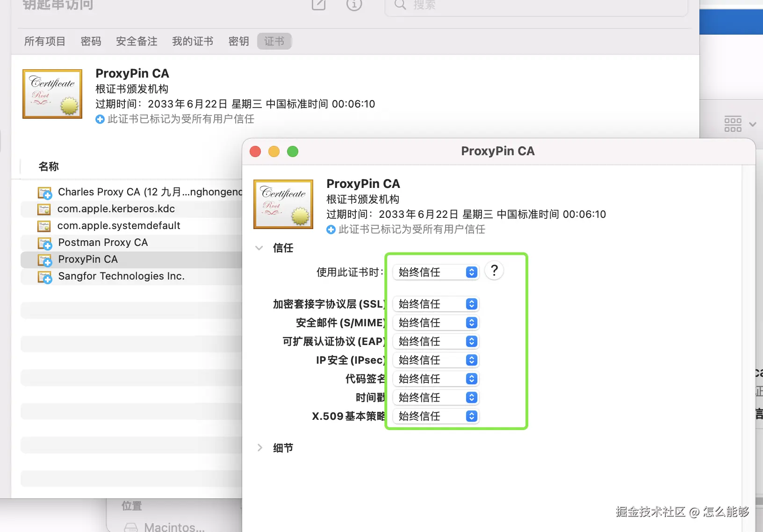Close the ProxyPin CA dialog window

point(255,151)
